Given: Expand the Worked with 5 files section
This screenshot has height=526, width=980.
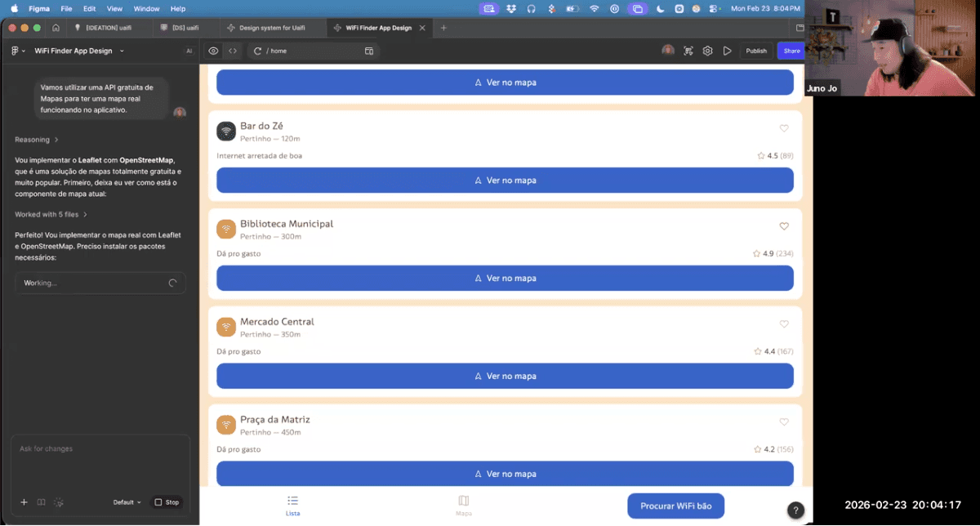Looking at the screenshot, I should [51, 214].
